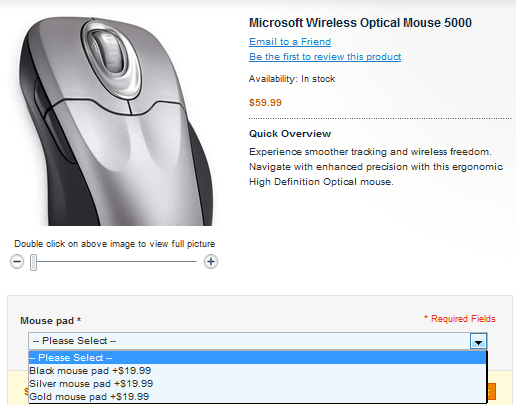
Task: Click the plus zoom-in icon below image
Action: [x=211, y=262]
